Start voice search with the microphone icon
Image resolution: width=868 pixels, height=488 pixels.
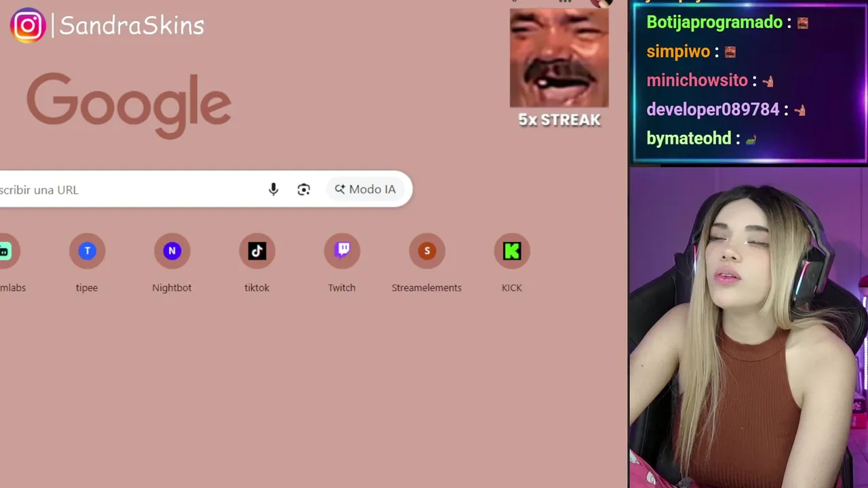tap(273, 190)
